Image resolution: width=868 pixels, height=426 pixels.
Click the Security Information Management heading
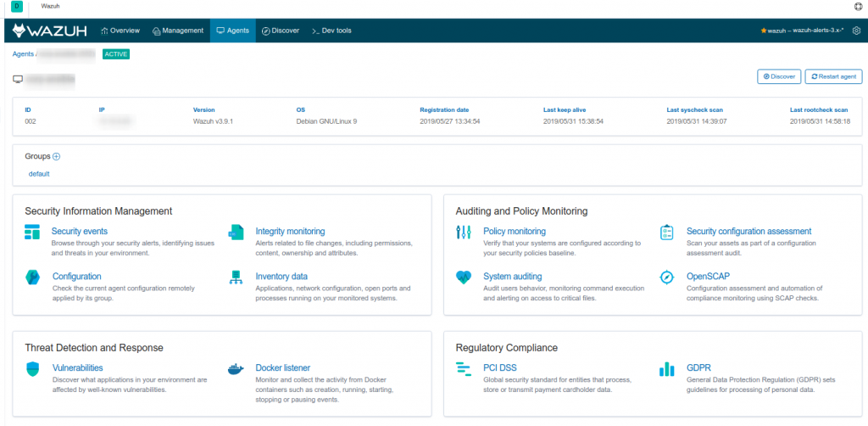click(x=98, y=211)
